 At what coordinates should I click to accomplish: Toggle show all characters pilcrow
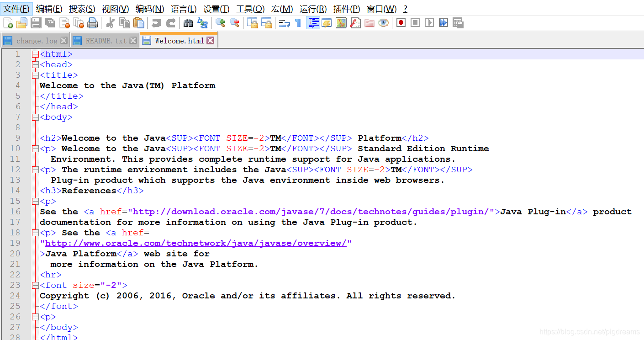point(298,22)
